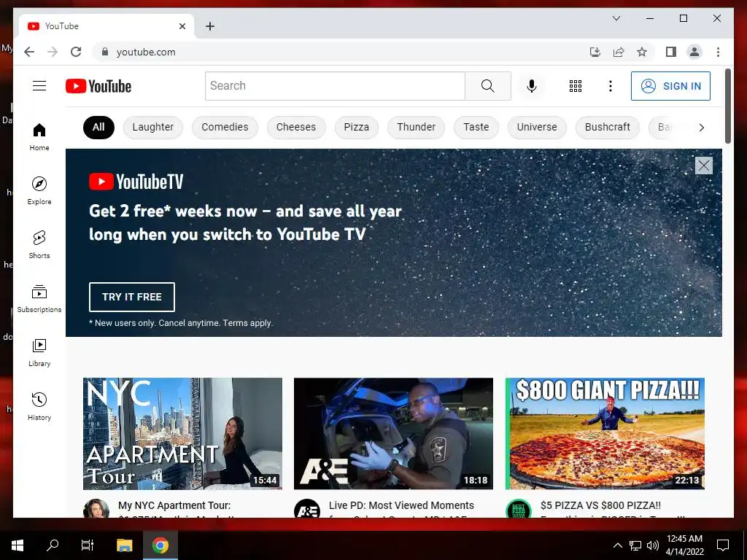Open Shorts in sidebar
Image resolution: width=747 pixels, height=560 pixels.
coord(39,245)
